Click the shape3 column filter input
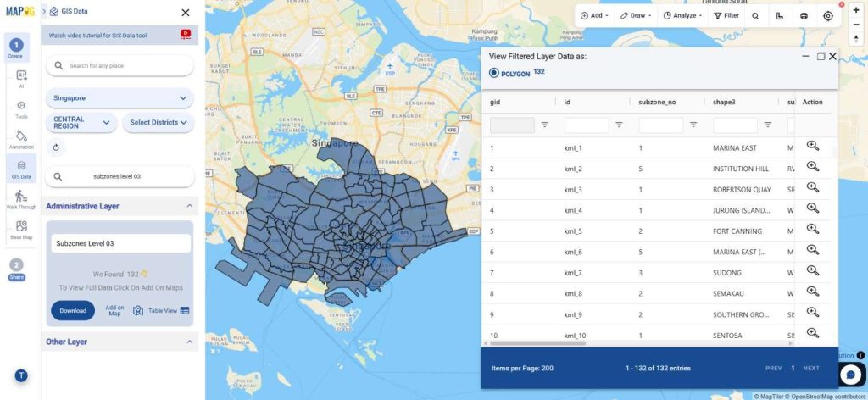 [x=735, y=125]
